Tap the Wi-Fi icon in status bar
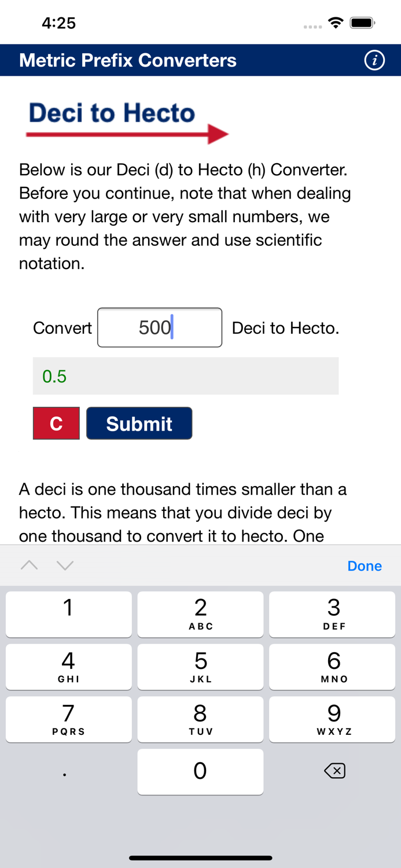 336,22
